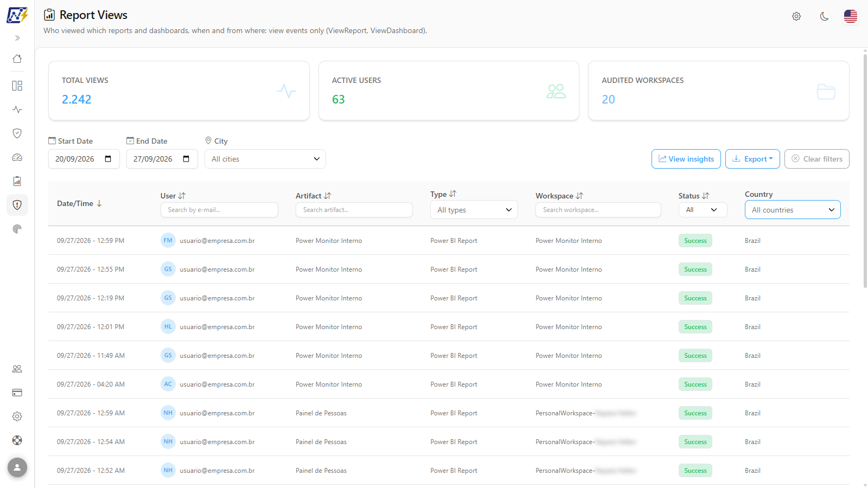Open the billing card icon in sidebar

click(x=17, y=393)
